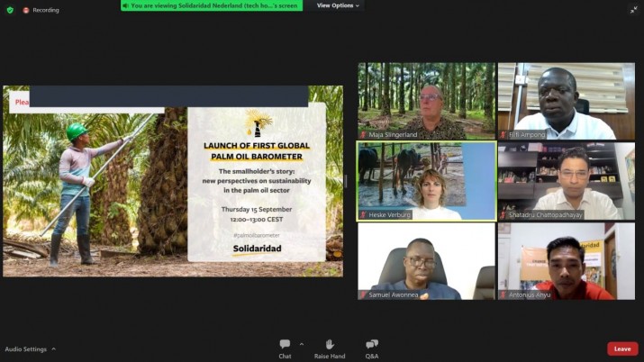Screen dimensions: 644x362
Task: Click the shared Palm Oil Barometer slide
Action: 173,181
